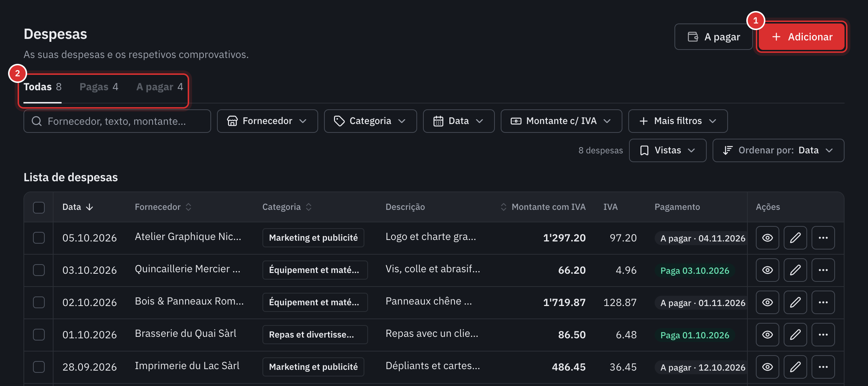
Task: Edit the Quincaillerie Mercier expense
Action: click(x=795, y=270)
